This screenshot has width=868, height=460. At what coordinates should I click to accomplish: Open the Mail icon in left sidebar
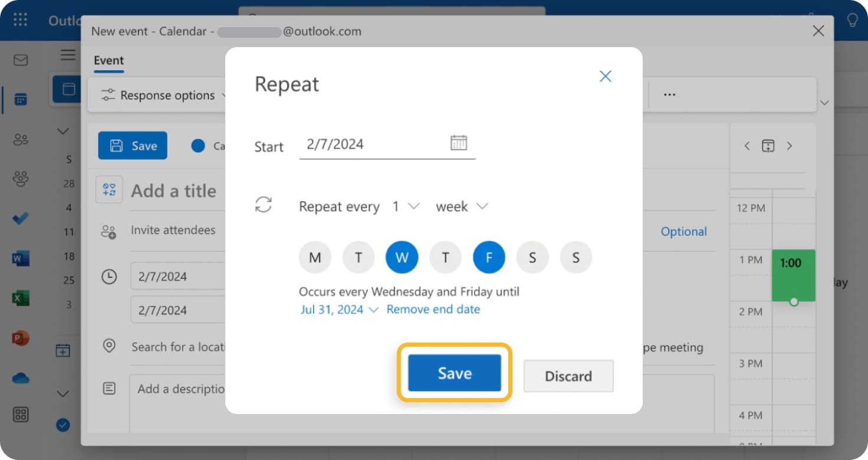(21, 60)
